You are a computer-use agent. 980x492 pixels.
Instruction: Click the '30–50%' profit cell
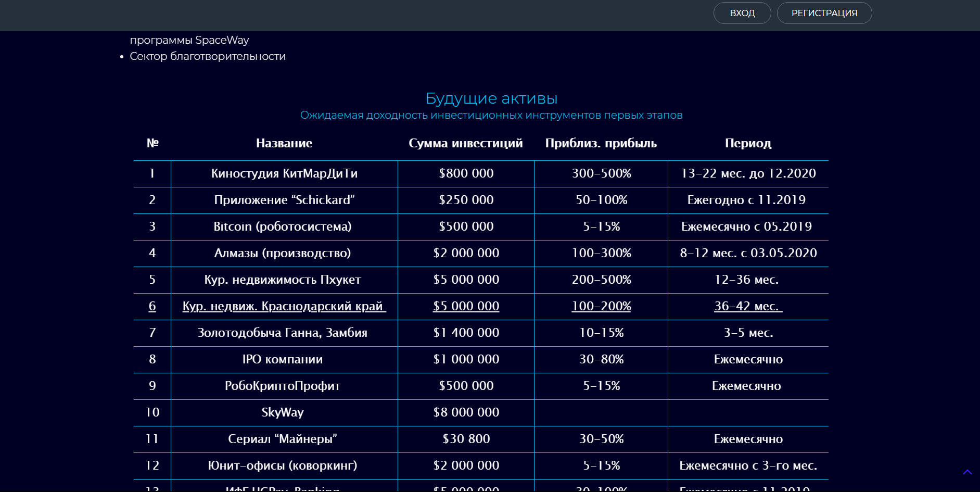601,439
